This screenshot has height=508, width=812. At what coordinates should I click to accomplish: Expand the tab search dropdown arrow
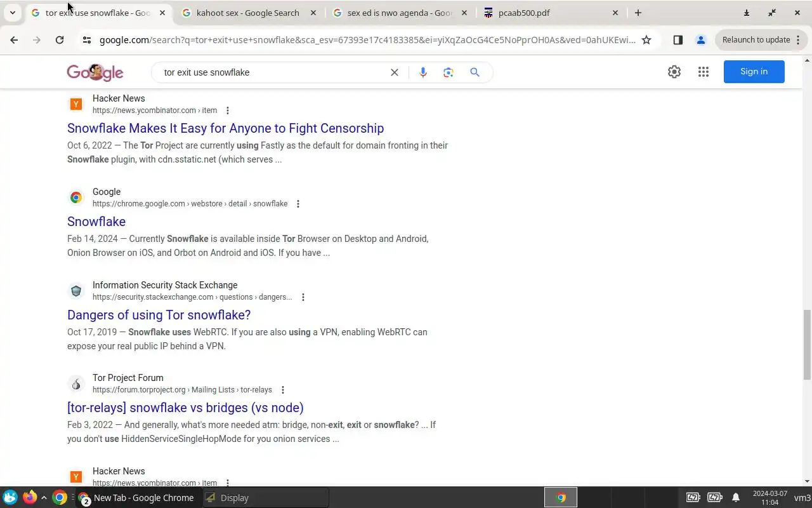[x=12, y=13]
